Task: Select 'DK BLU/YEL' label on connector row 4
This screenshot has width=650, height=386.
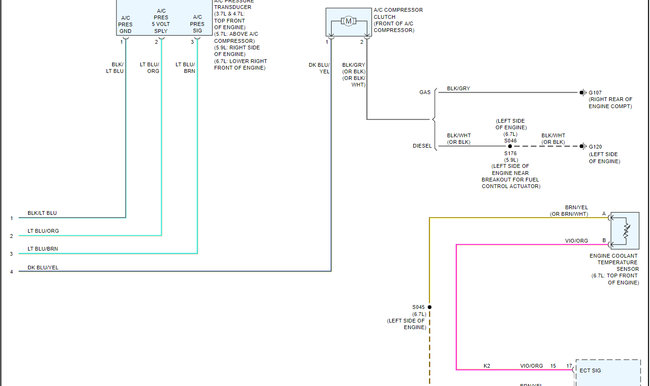Action: coord(43,267)
